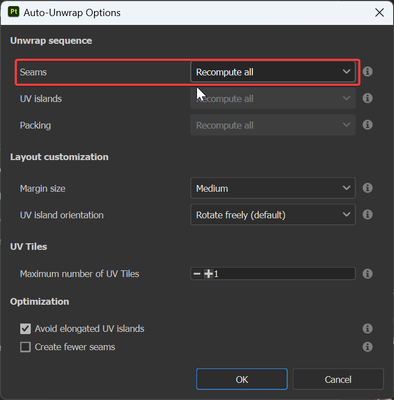Click the Margin size info icon
Image resolution: width=394 pixels, height=400 pixels.
tap(367, 188)
